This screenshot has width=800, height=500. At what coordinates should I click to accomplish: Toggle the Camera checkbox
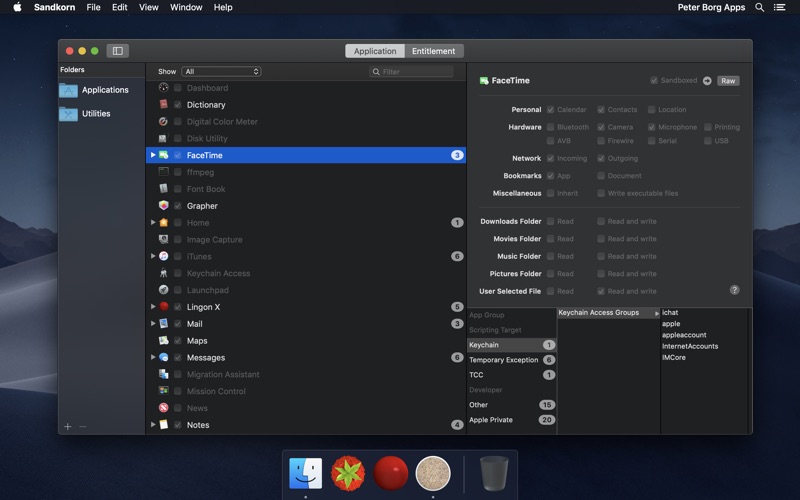601,127
